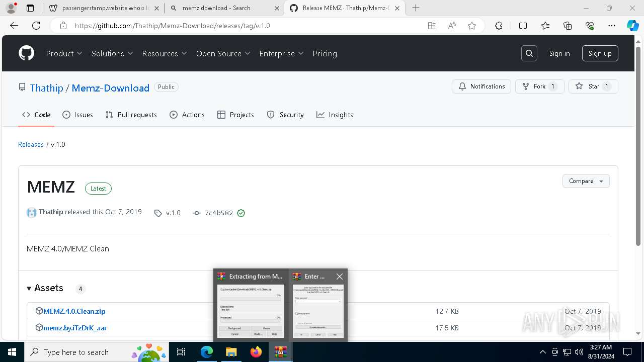Open the notification center icon
The width and height of the screenshot is (644, 362).
click(627, 352)
